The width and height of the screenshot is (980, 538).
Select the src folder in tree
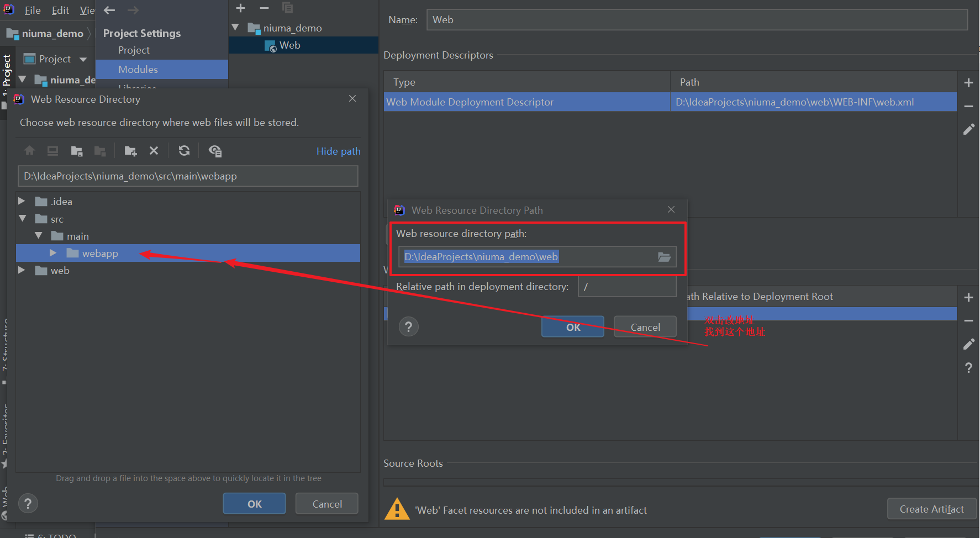point(57,219)
